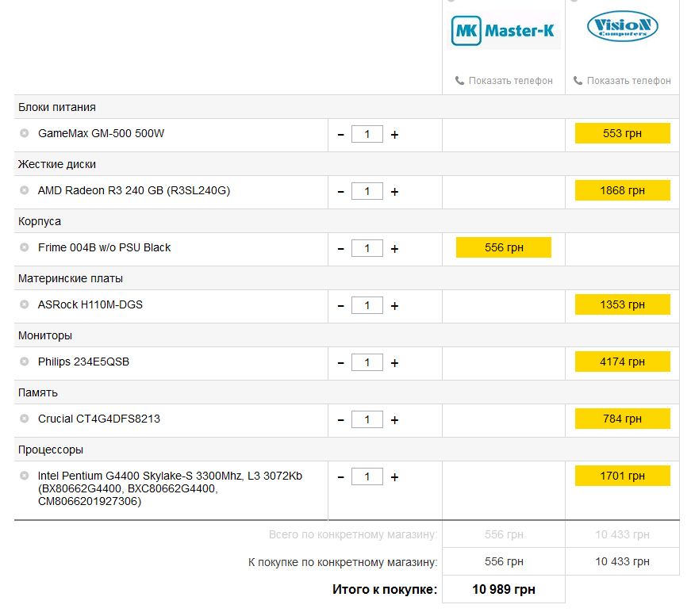This screenshot has height=616, width=691.
Task: Open Crucial CT4G4DFS8213 product name
Action: (98, 419)
